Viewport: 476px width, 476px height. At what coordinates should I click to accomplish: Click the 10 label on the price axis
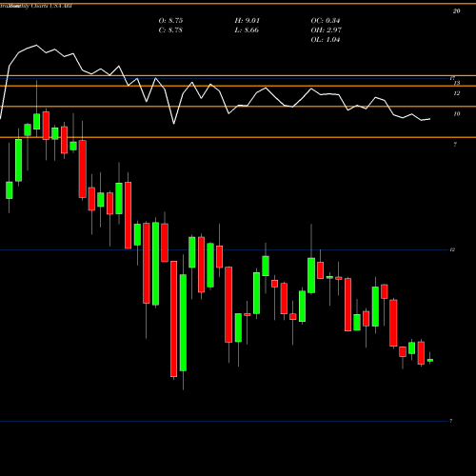coord(457,114)
